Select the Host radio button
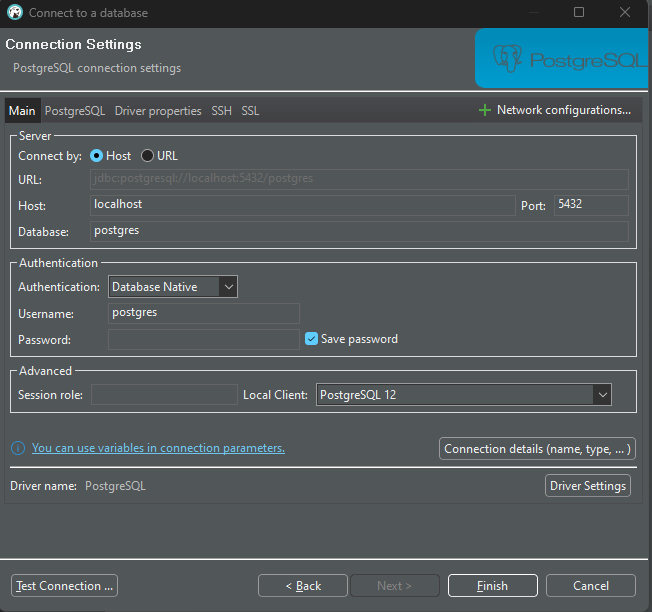 [x=96, y=156]
